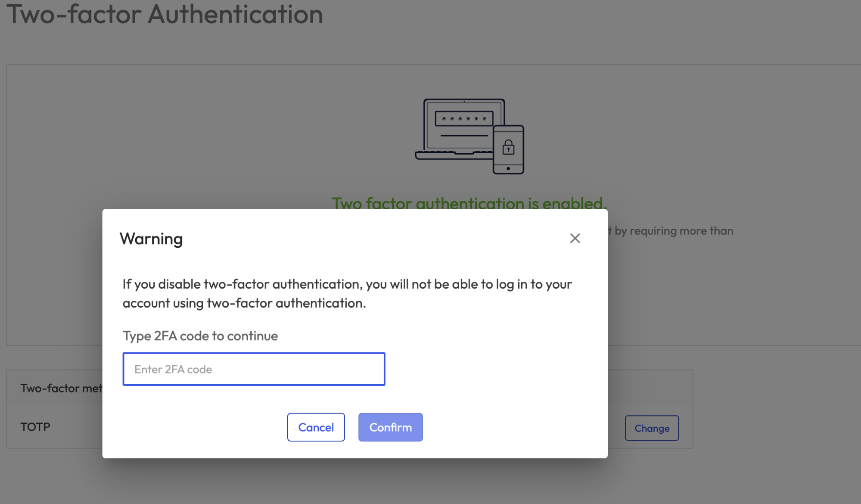
Task: Click the asterisk password box in laptop illustration
Action: click(x=464, y=118)
